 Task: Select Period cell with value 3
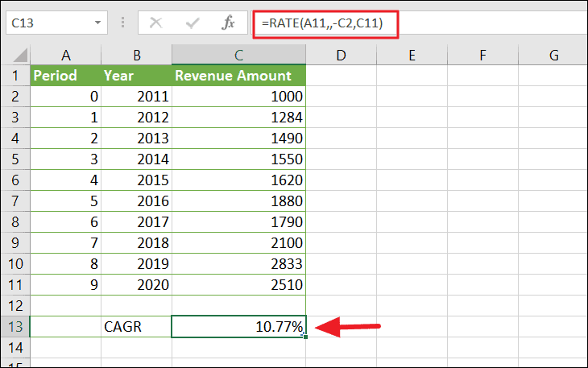[x=65, y=159]
